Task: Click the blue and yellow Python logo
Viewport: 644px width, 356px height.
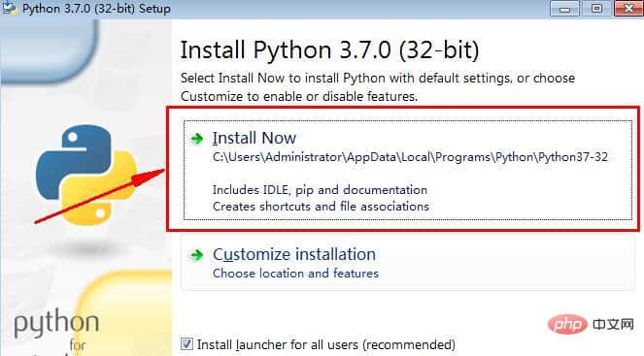Action: (86, 176)
